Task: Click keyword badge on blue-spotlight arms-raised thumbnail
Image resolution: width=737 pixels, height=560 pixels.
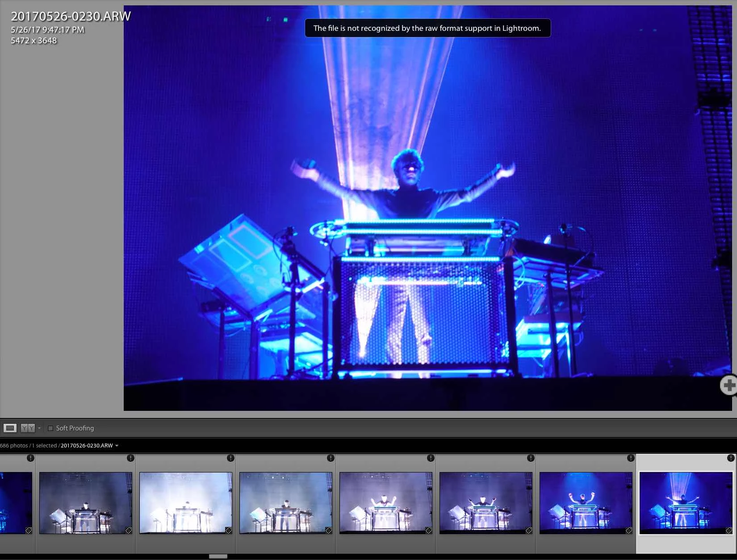Action: point(628,531)
